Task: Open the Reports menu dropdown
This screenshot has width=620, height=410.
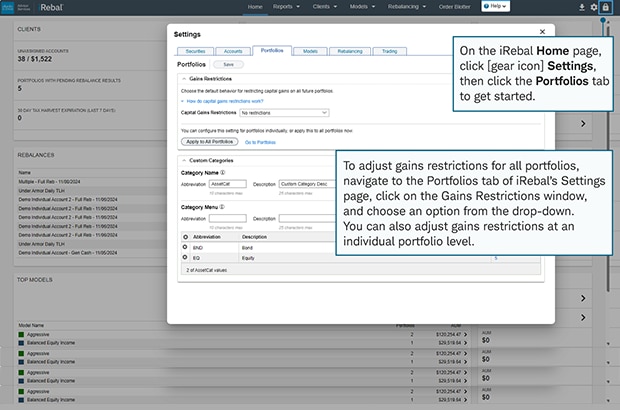Action: (286, 7)
